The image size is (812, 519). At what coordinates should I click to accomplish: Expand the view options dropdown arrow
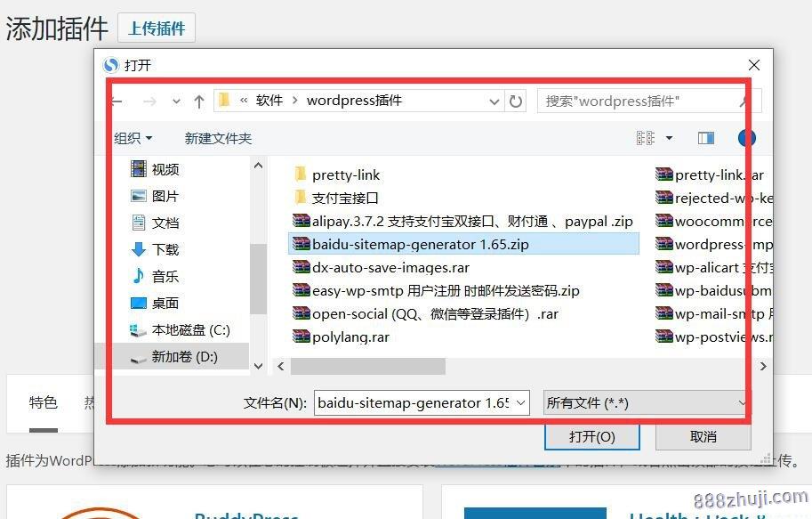(x=669, y=138)
